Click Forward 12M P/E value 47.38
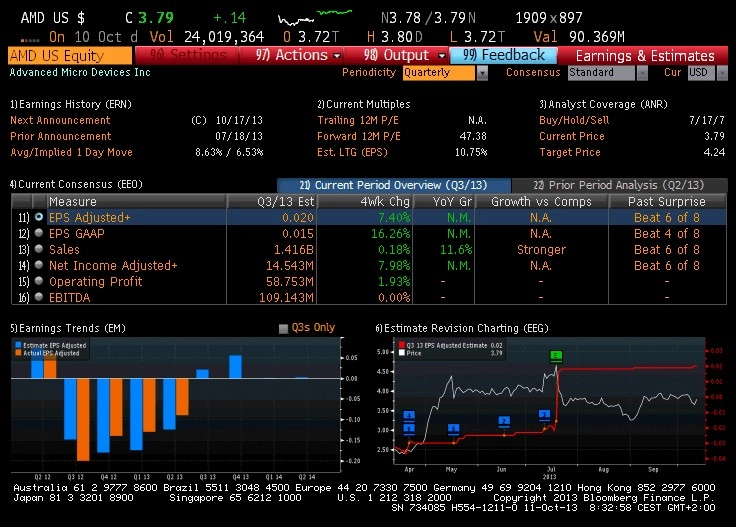 point(473,136)
